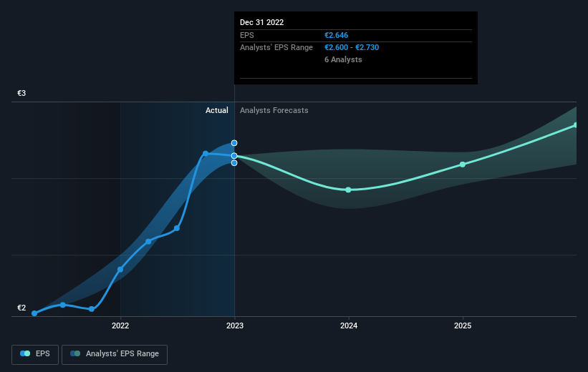
Task: Click the Actual section label
Action: 217,110
